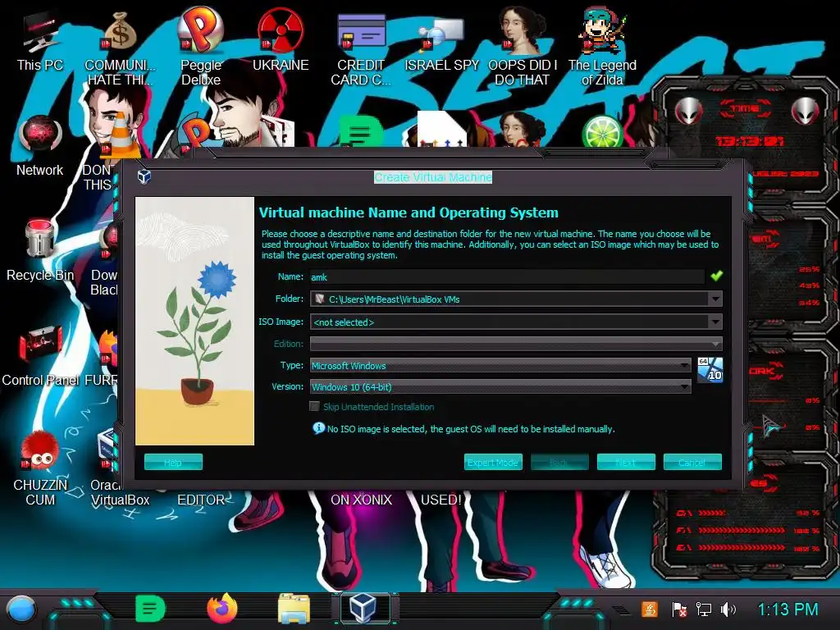Click the VLC cone desktop icon
The image size is (840, 630).
121,134
